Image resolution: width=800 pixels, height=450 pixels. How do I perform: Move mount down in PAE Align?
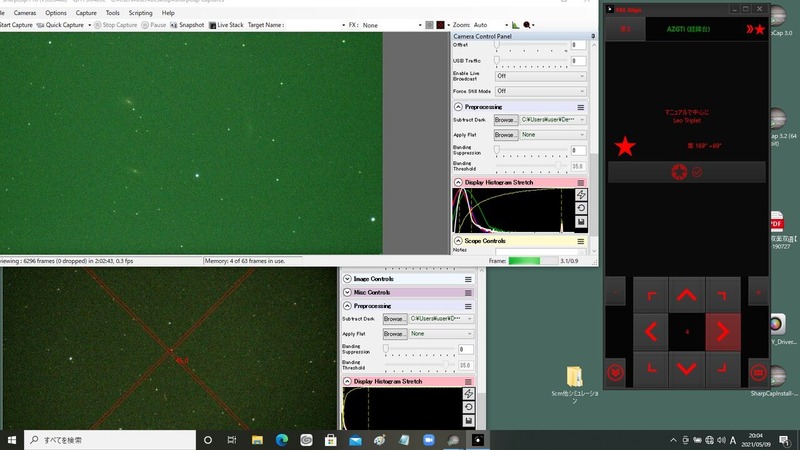pos(686,368)
